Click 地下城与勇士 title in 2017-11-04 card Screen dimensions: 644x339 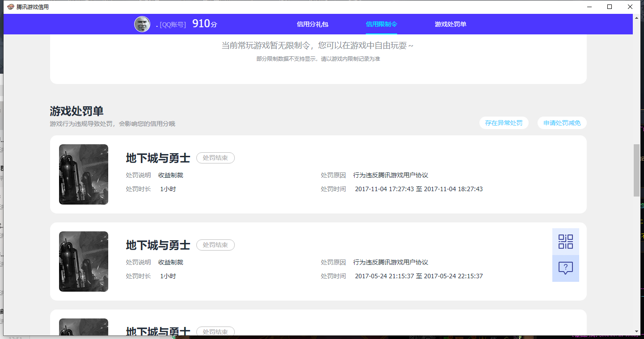[x=158, y=158]
